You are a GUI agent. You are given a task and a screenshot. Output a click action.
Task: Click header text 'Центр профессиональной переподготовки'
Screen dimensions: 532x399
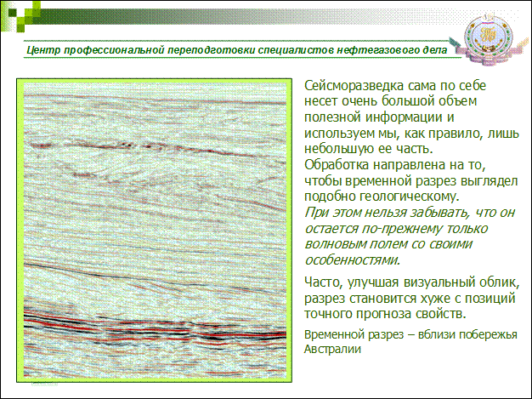click(x=141, y=50)
